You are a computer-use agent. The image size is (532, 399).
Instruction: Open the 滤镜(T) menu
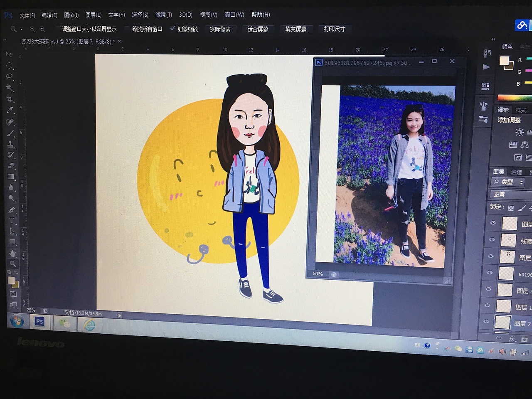pos(164,15)
